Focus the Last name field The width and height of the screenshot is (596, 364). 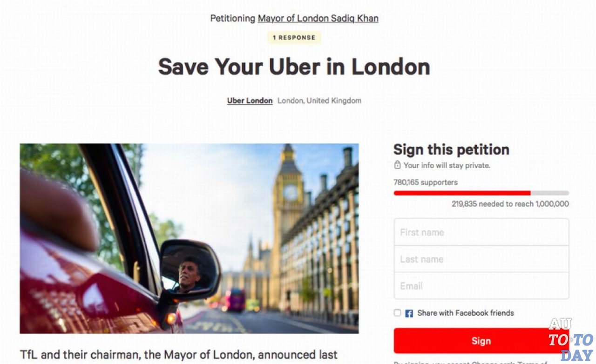pyautogui.click(x=481, y=259)
